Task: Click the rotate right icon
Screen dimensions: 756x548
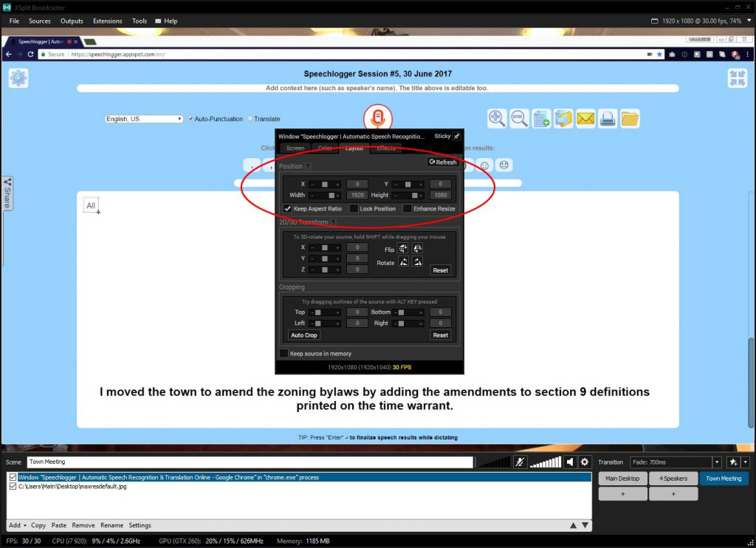Action: [x=417, y=262]
